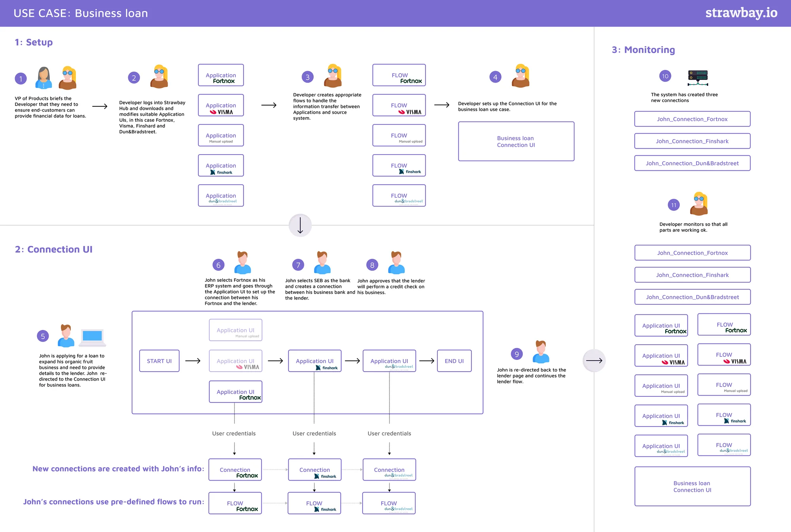Click Application Manual upload box in Setup

tap(221, 135)
